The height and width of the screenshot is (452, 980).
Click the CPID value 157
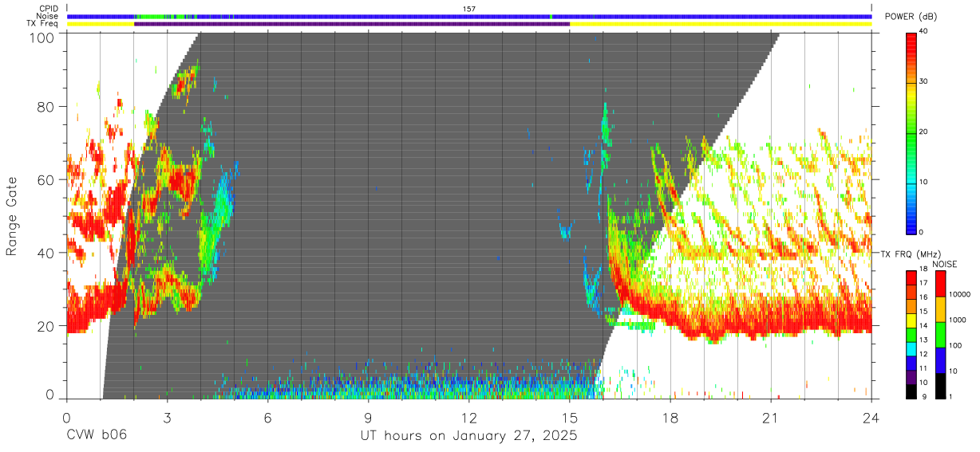[469, 9]
